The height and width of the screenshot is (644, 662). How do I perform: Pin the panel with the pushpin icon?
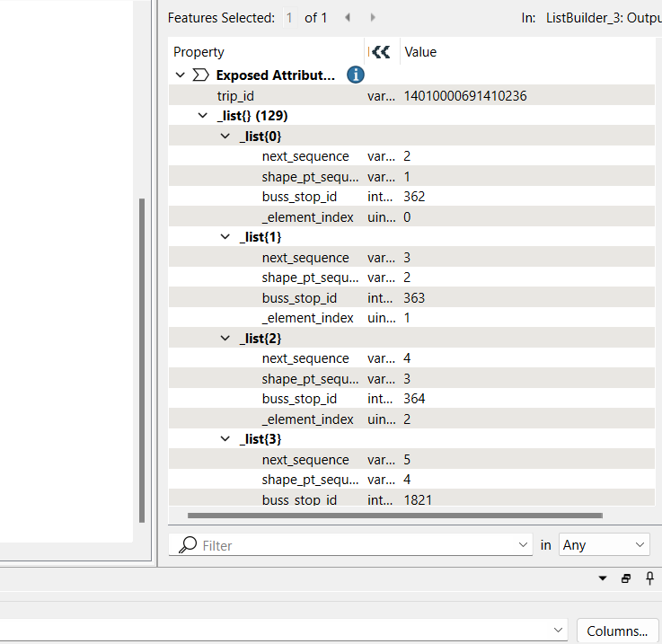click(x=649, y=578)
